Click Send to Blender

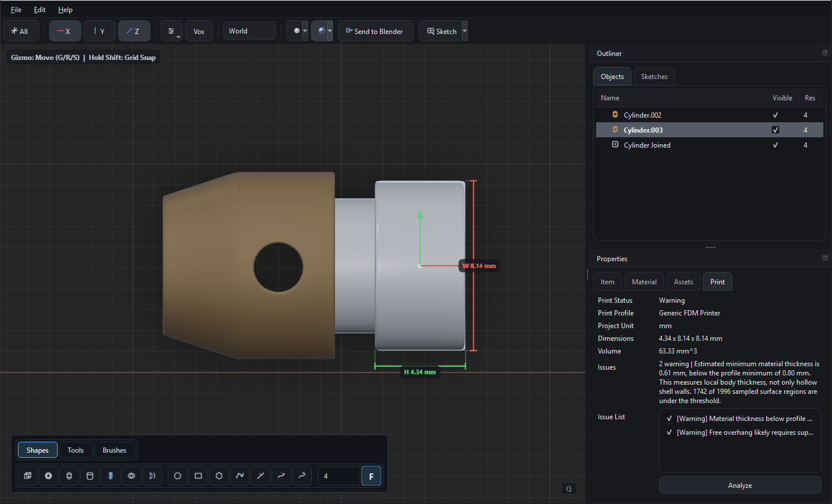pyautogui.click(x=375, y=31)
